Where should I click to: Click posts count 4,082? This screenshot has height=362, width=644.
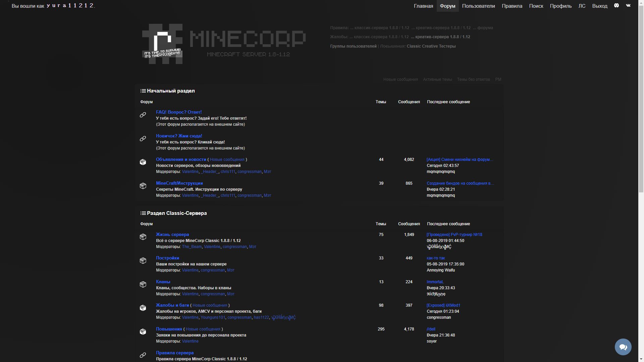point(409,160)
